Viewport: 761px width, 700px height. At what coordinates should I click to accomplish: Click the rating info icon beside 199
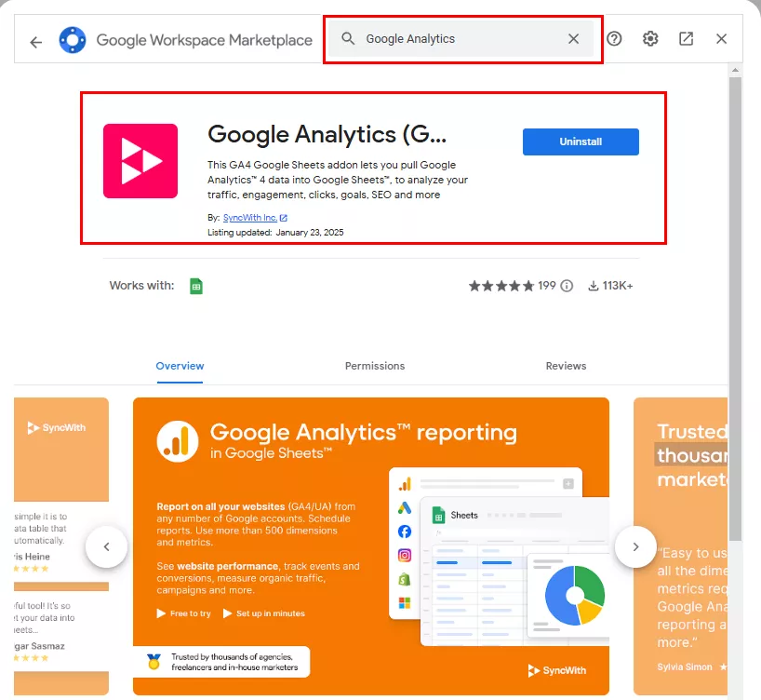(x=567, y=286)
